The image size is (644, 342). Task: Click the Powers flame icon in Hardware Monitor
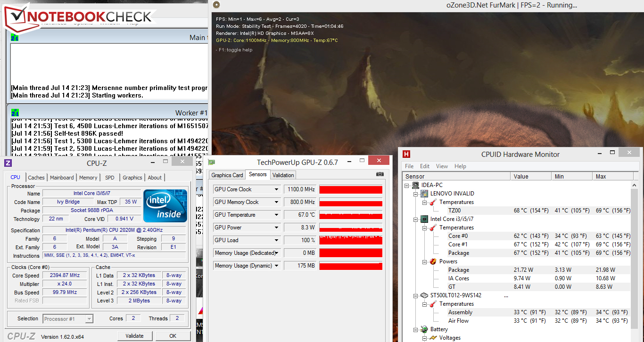click(x=433, y=261)
